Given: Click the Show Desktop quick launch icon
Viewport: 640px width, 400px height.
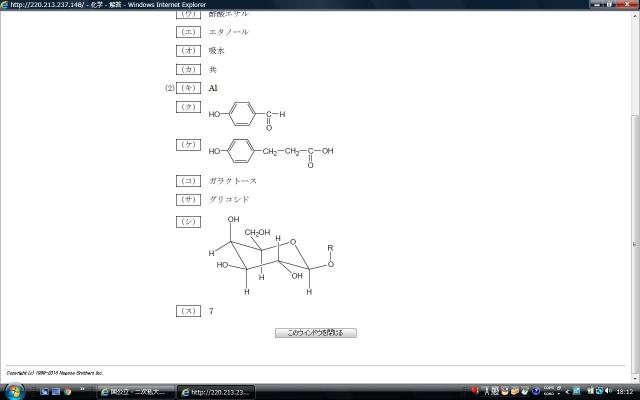Looking at the screenshot, I should coord(44,392).
